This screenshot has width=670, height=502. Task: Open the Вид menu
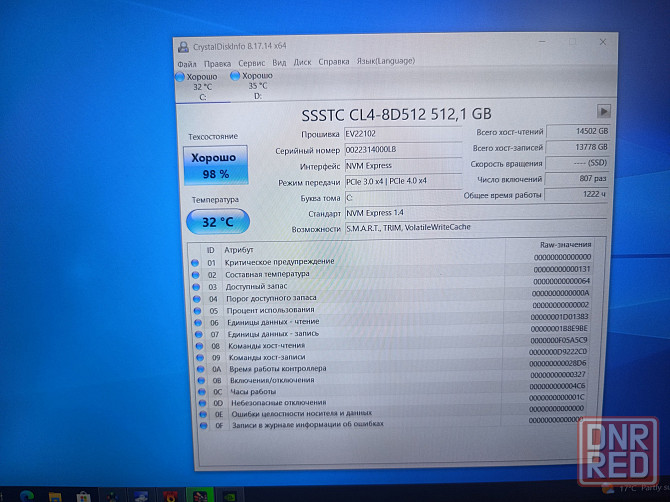(279, 63)
